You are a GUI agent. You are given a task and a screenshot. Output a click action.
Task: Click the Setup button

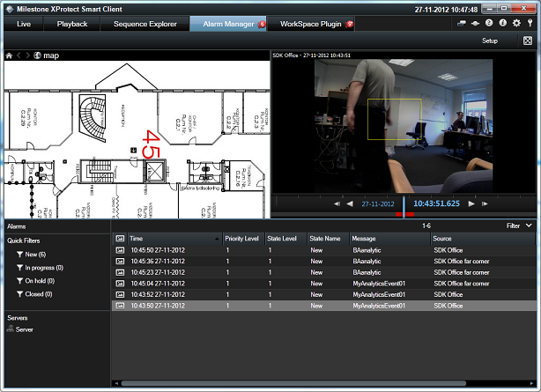(490, 41)
